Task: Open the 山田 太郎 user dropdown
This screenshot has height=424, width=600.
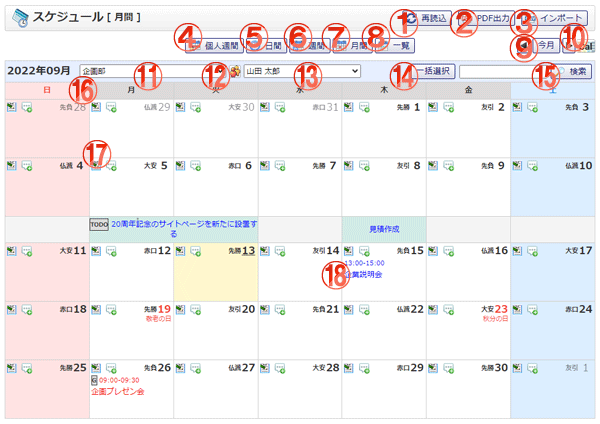Action: pyautogui.click(x=302, y=71)
